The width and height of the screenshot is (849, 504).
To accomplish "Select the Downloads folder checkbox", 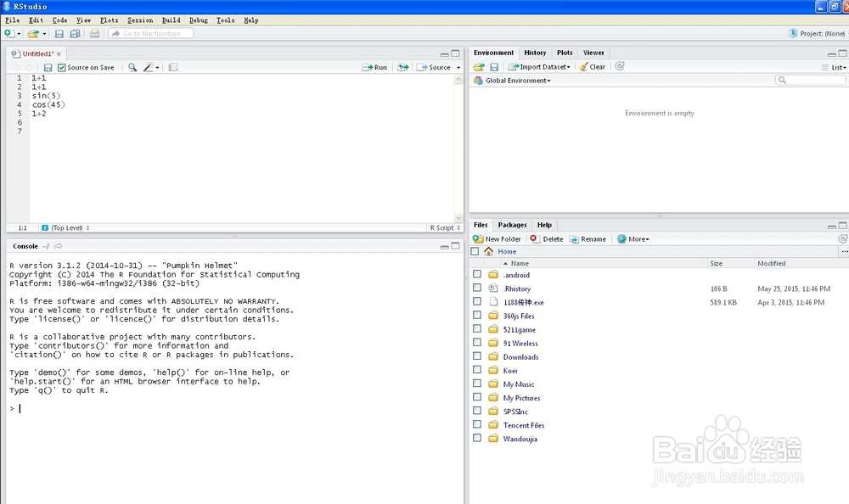I will click(477, 357).
